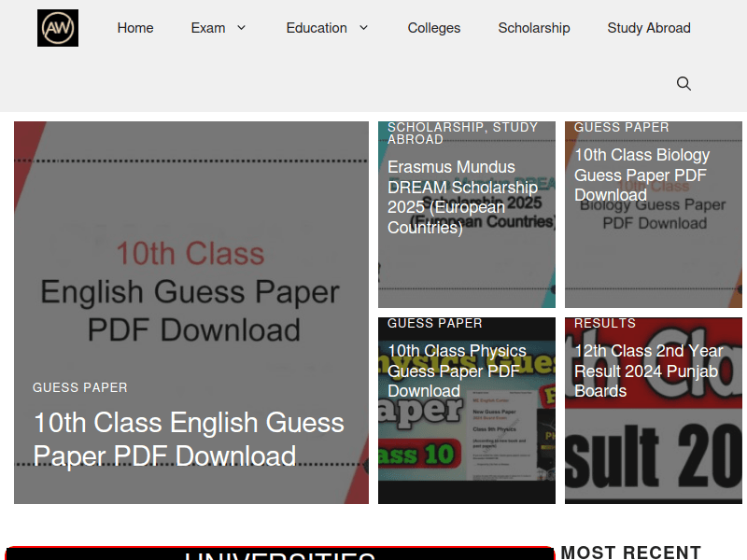Image resolution: width=747 pixels, height=560 pixels.
Task: Go to the Home menu item
Action: [135, 28]
